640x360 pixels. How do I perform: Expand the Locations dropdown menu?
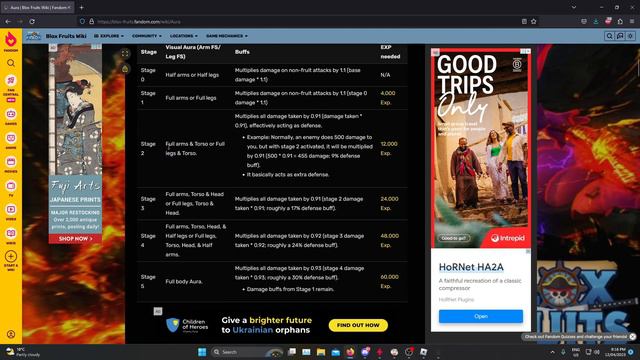point(184,36)
